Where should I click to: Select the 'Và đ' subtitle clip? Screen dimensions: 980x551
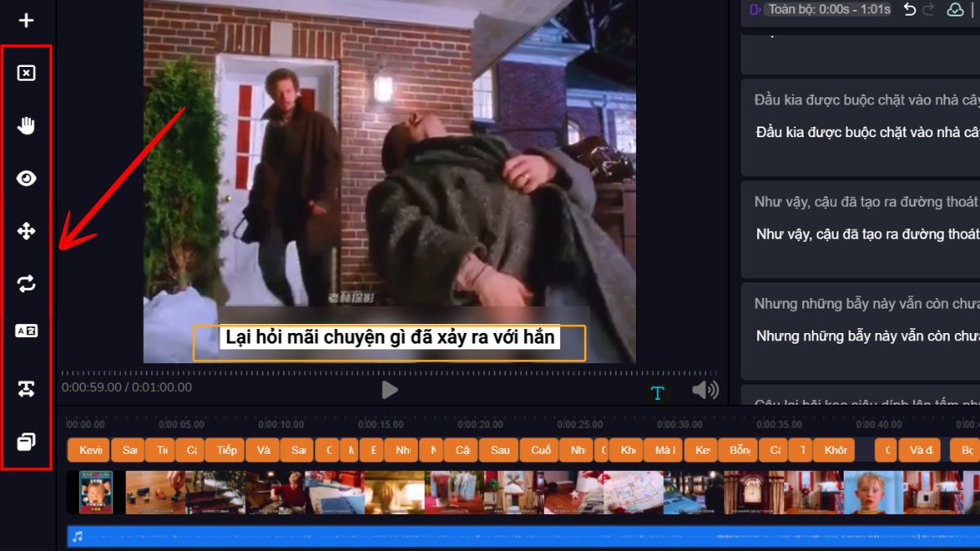tap(920, 450)
